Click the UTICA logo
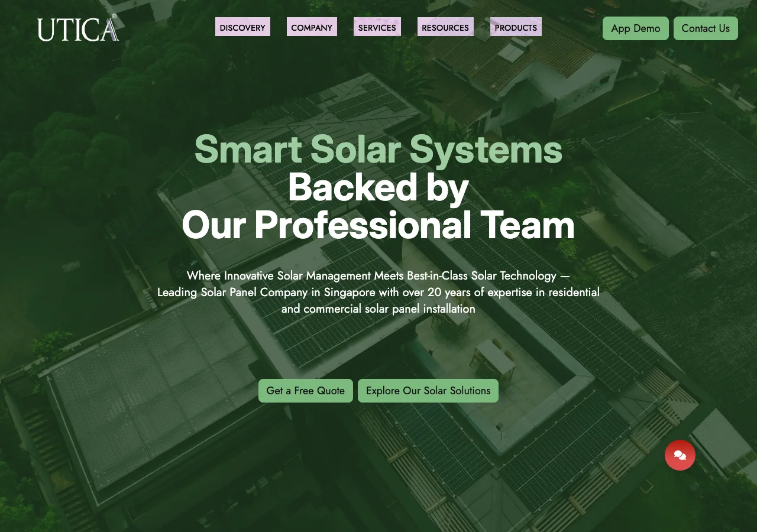 point(77,29)
